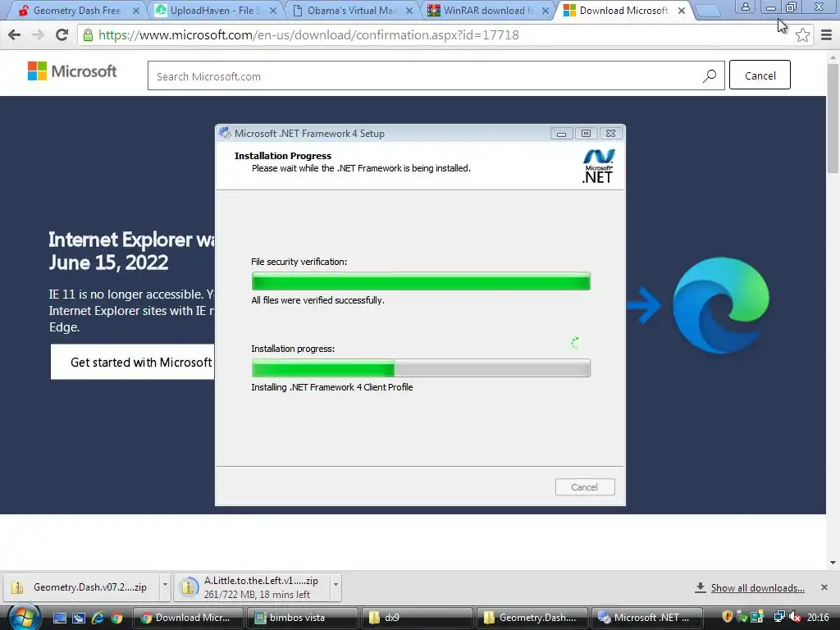The height and width of the screenshot is (630, 840).
Task: Reload the Microsoft download page
Action: [62, 35]
